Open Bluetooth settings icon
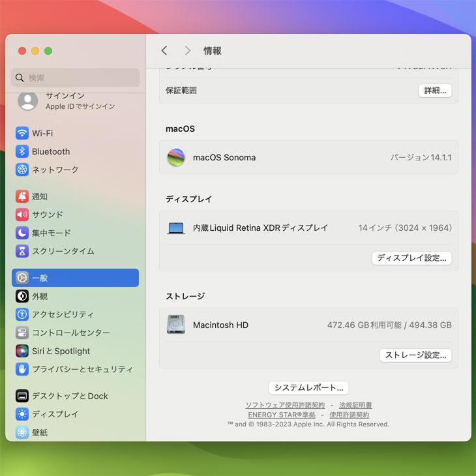This screenshot has height=476, width=476. (22, 151)
